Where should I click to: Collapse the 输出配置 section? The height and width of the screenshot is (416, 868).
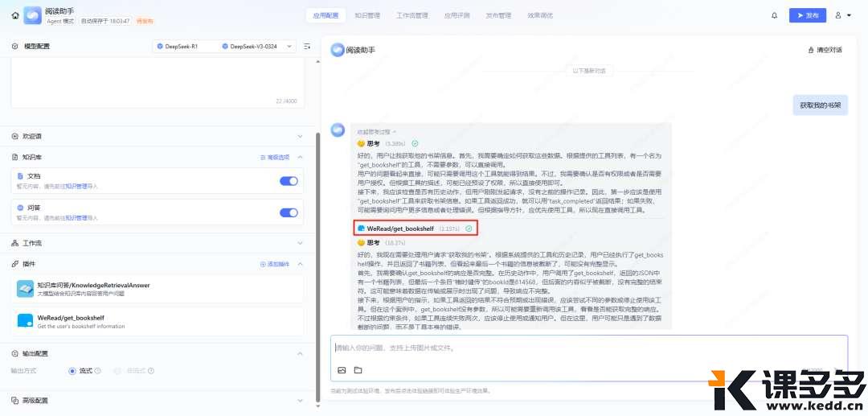coord(300,353)
